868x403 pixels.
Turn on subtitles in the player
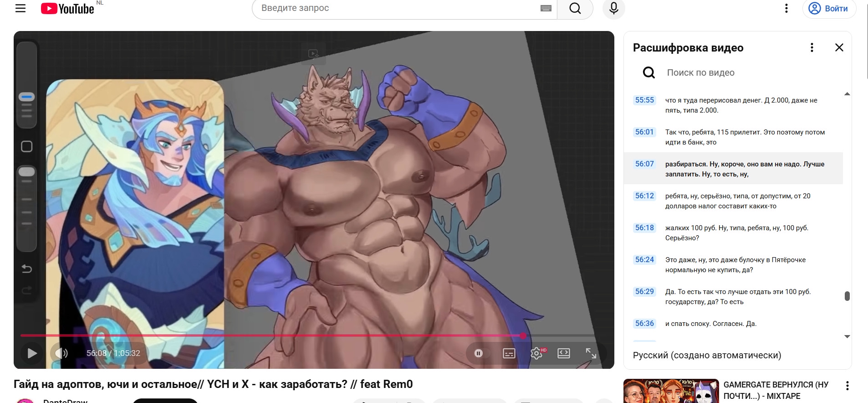(x=509, y=353)
